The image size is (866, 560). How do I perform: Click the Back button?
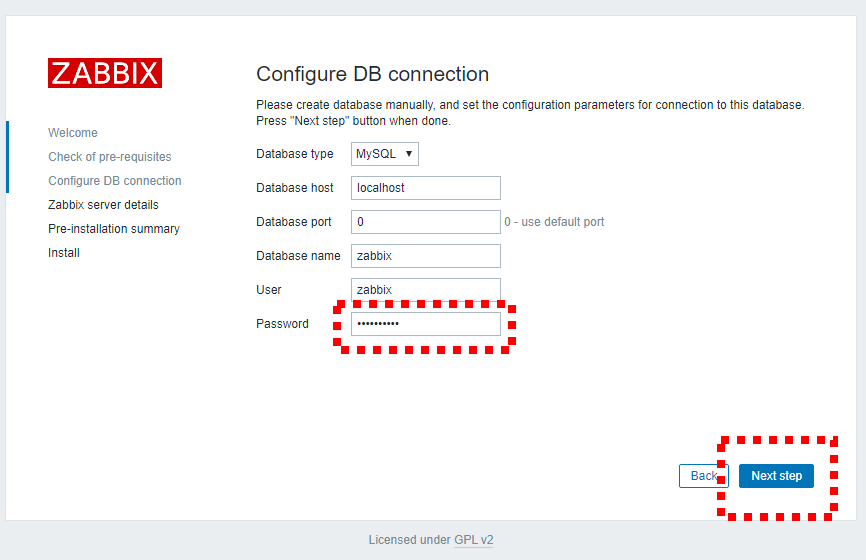tap(703, 476)
